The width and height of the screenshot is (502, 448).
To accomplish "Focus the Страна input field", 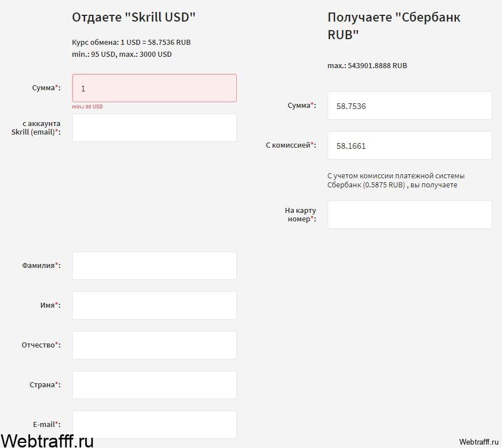I will click(x=154, y=384).
